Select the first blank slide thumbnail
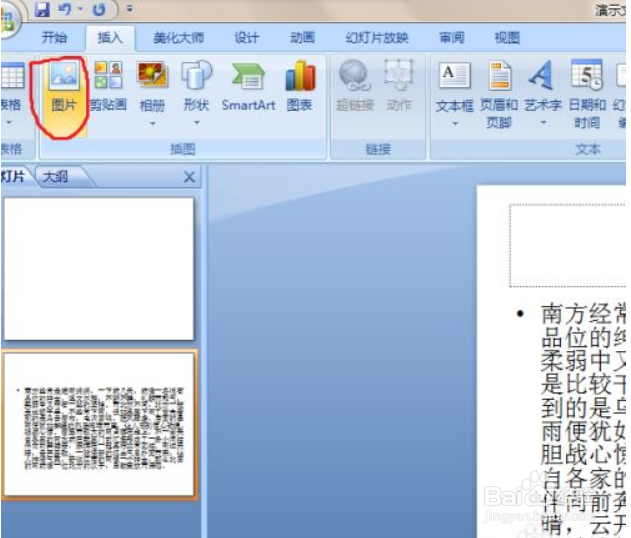 point(99,268)
